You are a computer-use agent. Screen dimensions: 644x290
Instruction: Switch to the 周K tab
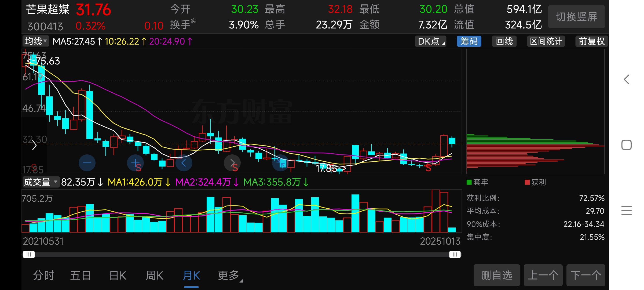click(155, 275)
